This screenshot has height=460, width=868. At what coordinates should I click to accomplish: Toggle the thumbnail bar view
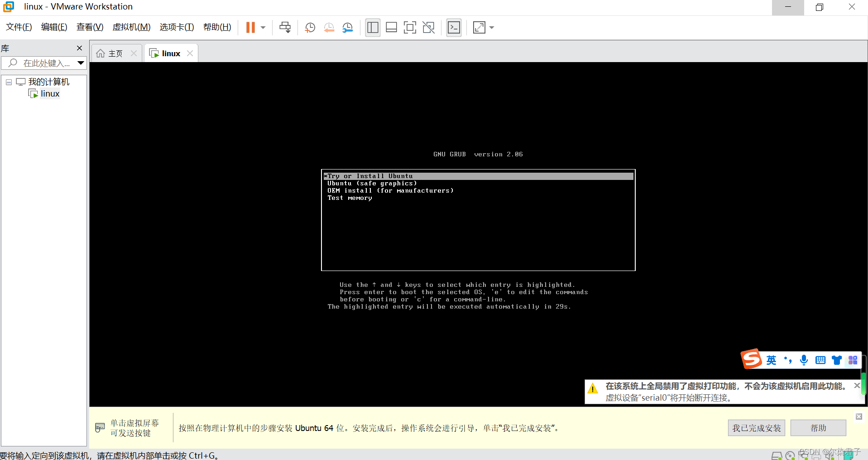[392, 28]
